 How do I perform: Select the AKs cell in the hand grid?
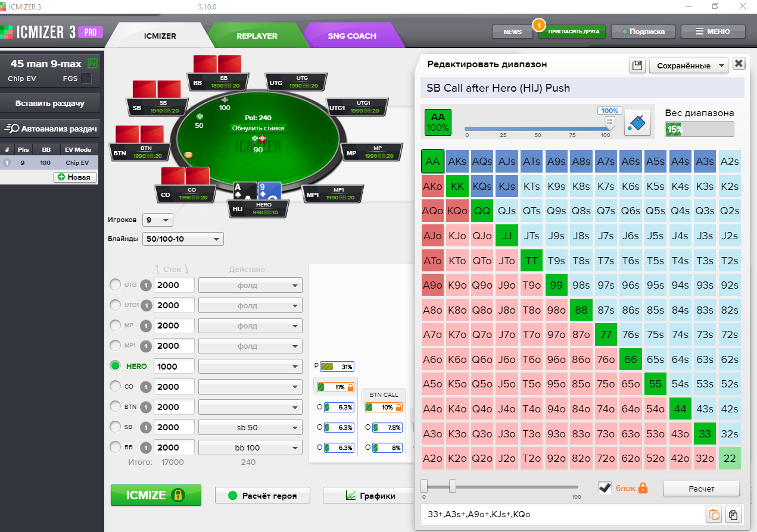pos(457,161)
